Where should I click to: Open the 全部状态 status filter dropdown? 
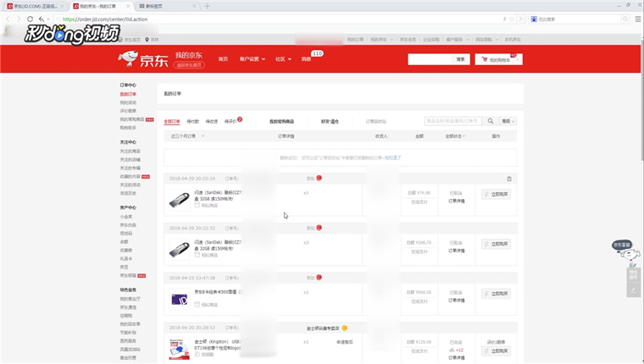(455, 135)
